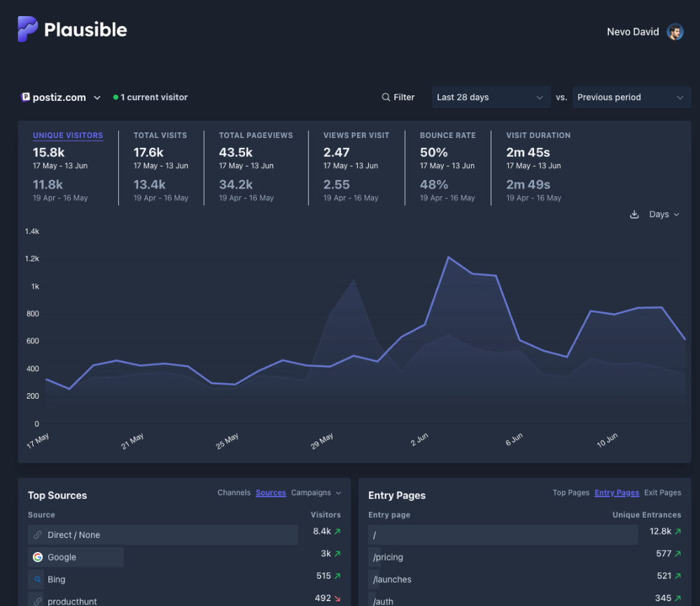Switch to the Channels tab

point(234,493)
